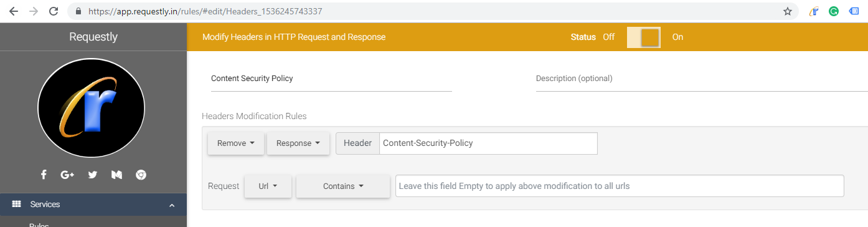Toggle the rule Status switch
Image resolution: width=868 pixels, height=227 pixels.
coord(643,37)
